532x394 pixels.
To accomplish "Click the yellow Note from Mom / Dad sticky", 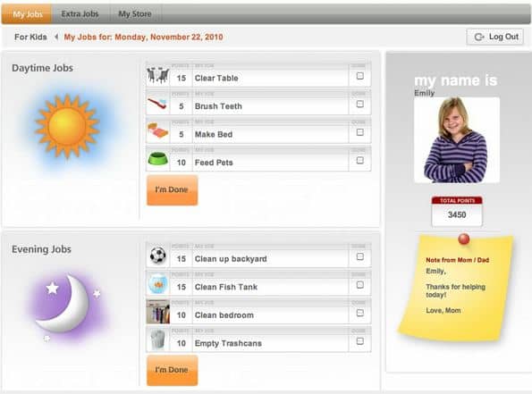I will coord(457,289).
